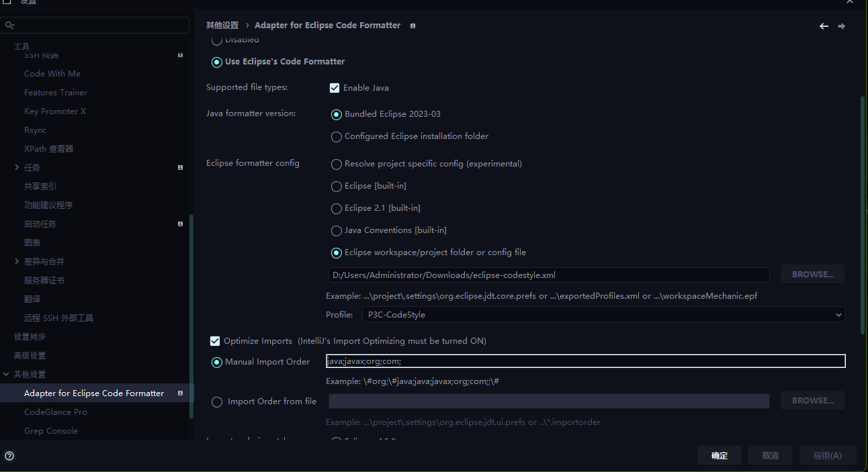Click the project-level icon on the 任务 row
Screen dimensions: 868x472
[x=180, y=167]
